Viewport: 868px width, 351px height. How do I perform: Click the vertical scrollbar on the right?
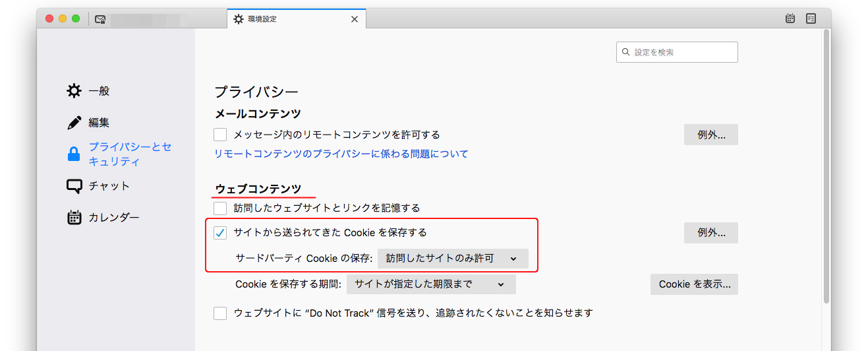click(x=827, y=165)
